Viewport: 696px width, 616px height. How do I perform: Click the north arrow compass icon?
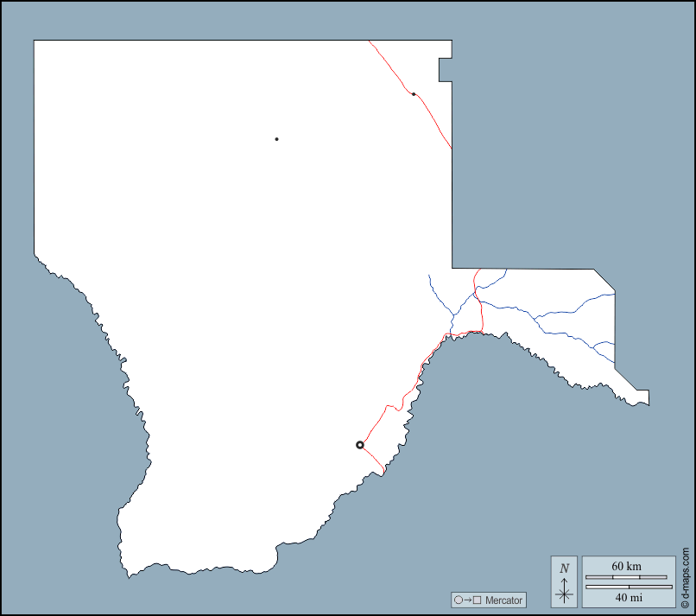tap(564, 590)
